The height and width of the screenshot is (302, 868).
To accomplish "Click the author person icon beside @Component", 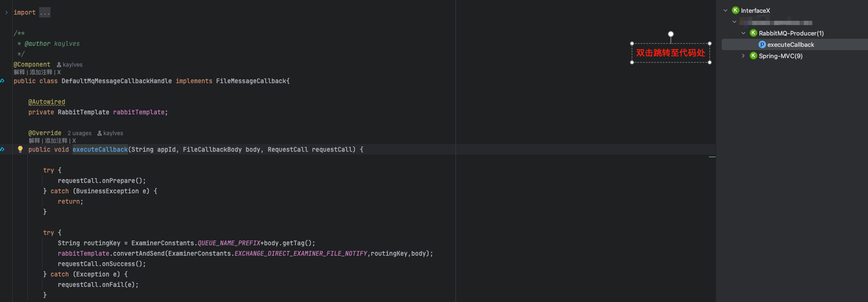I will pos(59,65).
